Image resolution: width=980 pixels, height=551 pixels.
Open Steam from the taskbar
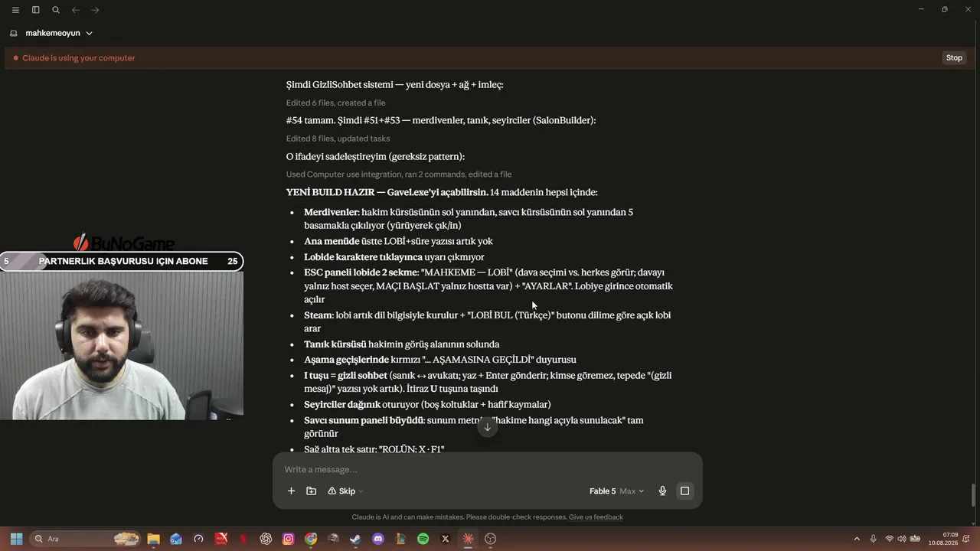click(x=355, y=539)
